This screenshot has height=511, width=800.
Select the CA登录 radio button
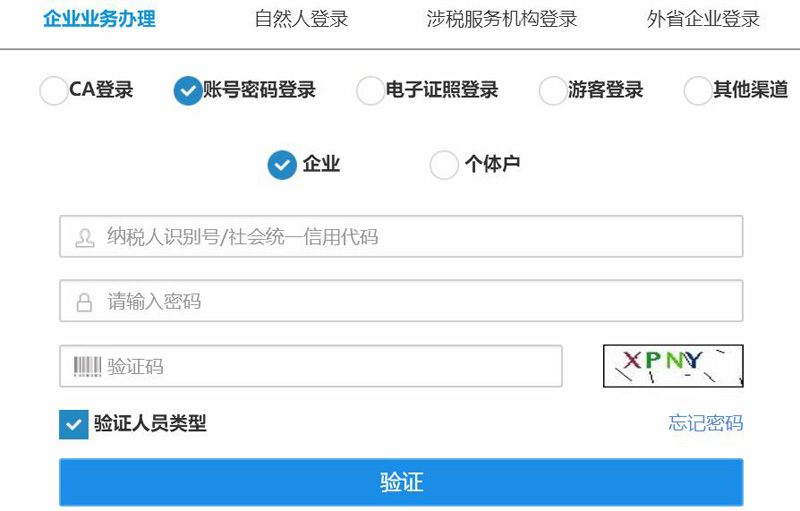point(54,91)
